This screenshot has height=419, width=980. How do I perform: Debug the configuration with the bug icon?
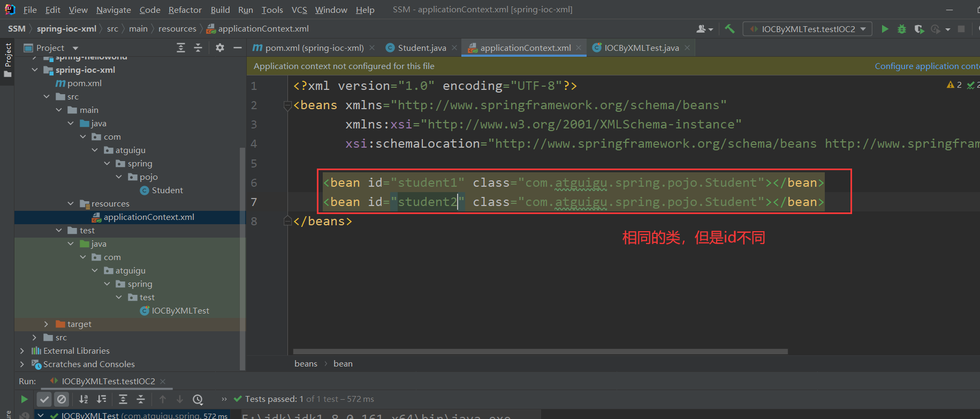[902, 29]
